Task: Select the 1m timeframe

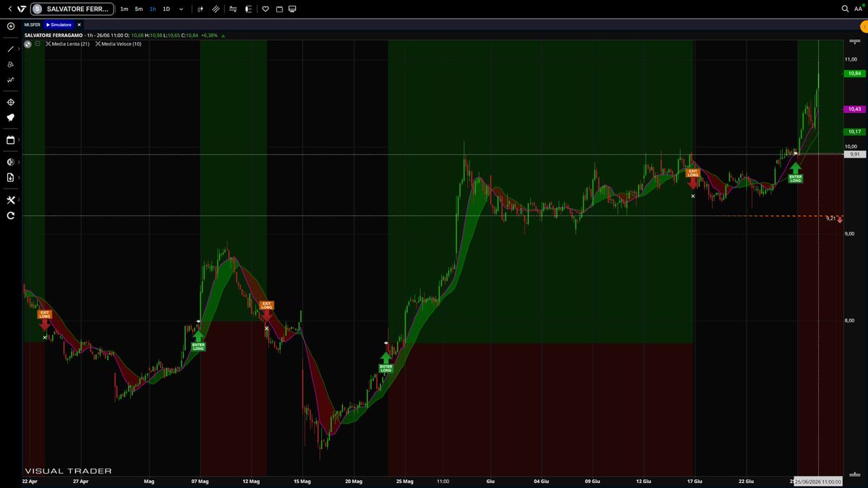Action: [x=124, y=9]
